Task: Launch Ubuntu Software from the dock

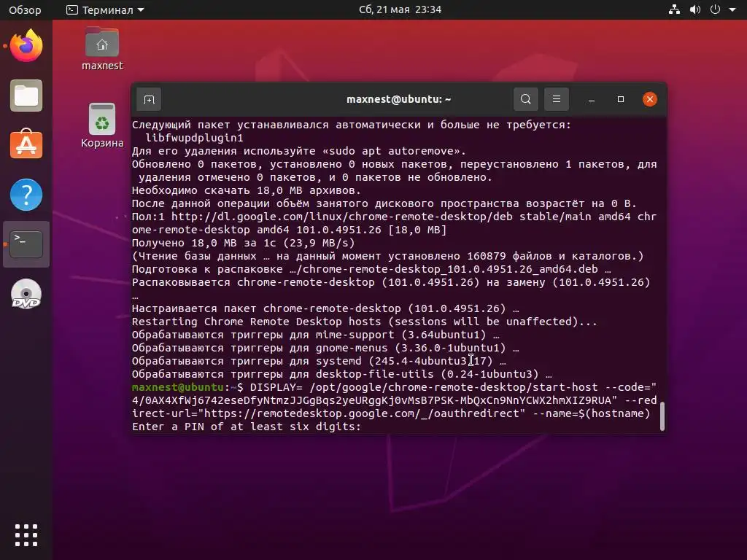Action: tap(26, 144)
